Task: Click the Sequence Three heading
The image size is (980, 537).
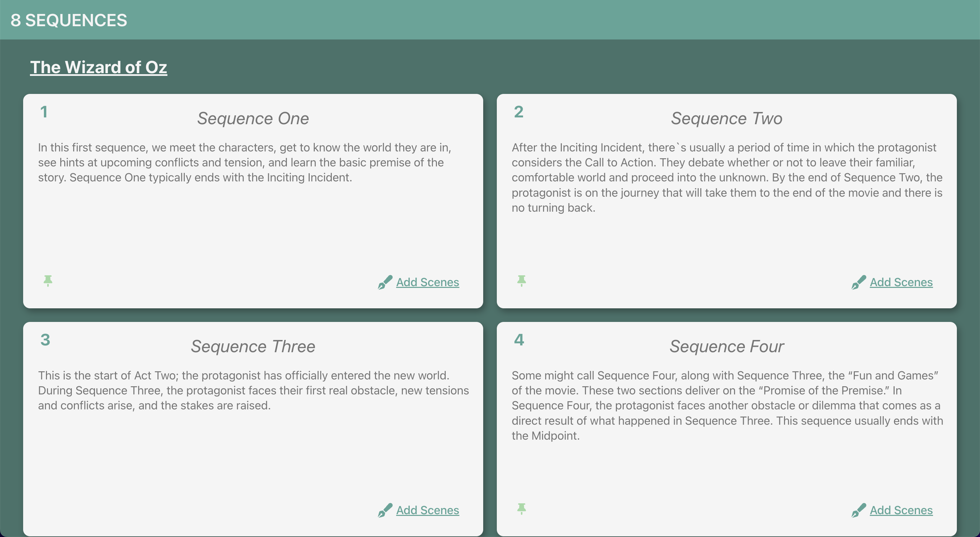Action: point(253,346)
